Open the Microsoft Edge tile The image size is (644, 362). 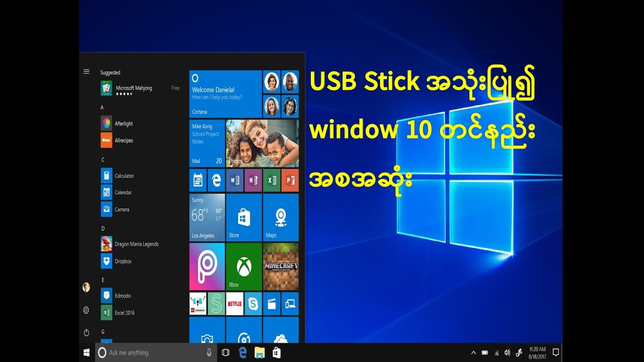click(216, 180)
